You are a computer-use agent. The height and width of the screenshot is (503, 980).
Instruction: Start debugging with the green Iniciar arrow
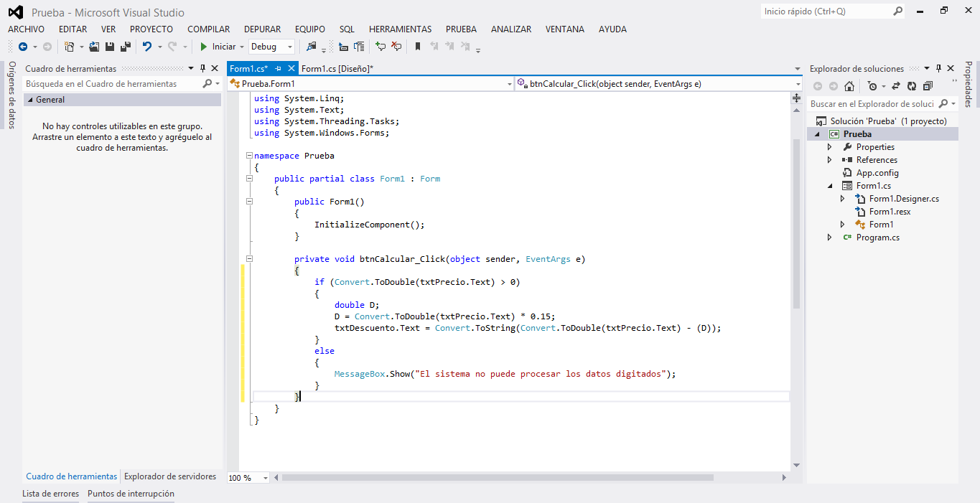click(204, 46)
